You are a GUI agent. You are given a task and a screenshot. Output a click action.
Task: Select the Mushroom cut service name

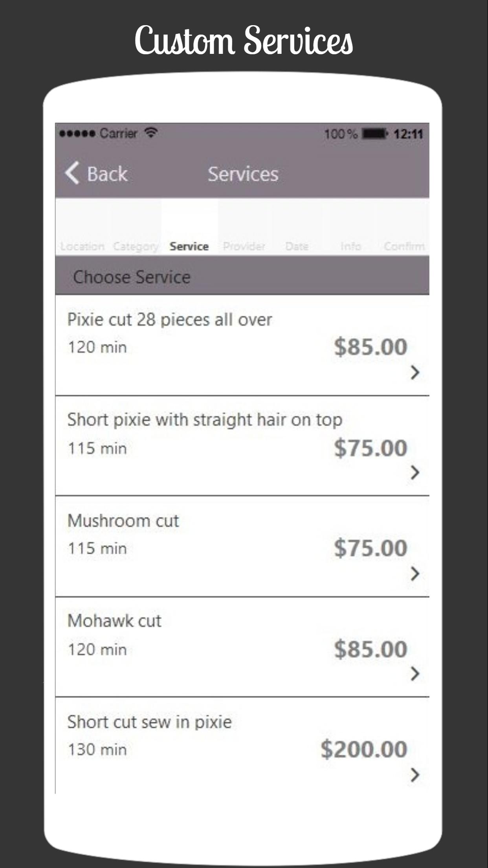pos(123,521)
